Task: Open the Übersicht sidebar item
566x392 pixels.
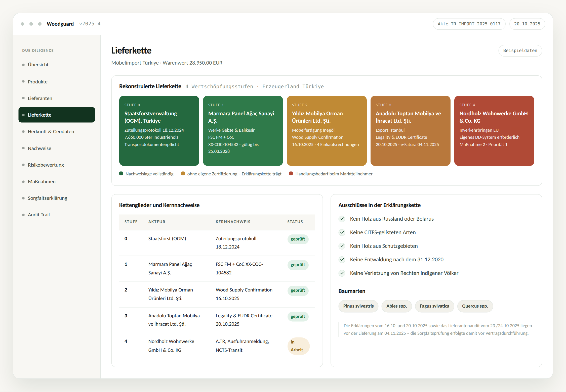Action: click(57, 65)
